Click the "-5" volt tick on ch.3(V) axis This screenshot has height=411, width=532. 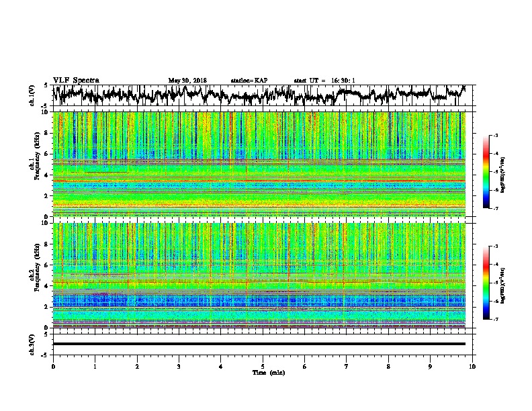pyautogui.click(x=45, y=355)
